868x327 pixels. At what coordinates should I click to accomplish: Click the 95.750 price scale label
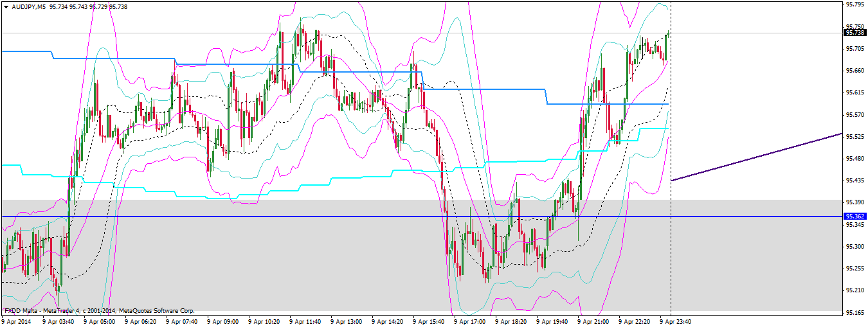click(854, 27)
